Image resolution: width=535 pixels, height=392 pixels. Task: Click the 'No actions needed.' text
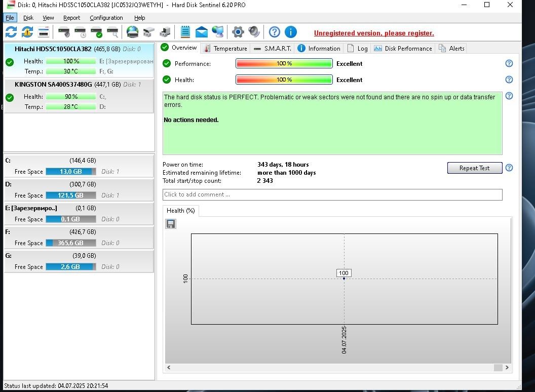click(191, 120)
